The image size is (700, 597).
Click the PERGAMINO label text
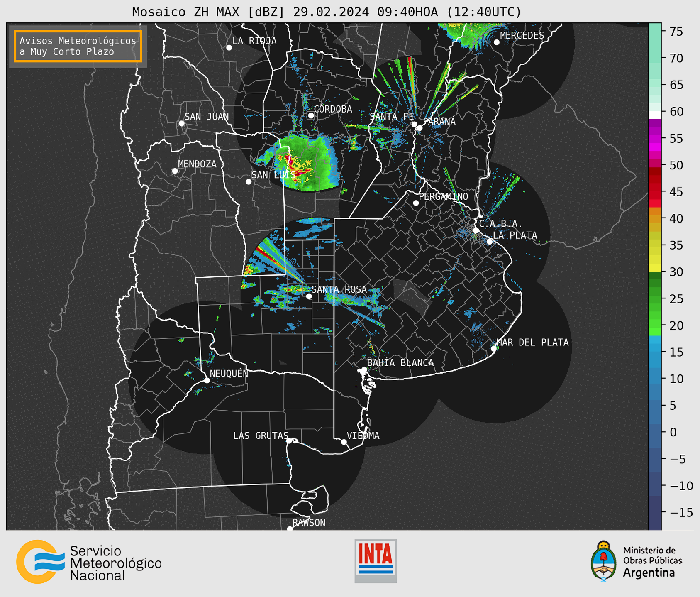[x=444, y=196]
